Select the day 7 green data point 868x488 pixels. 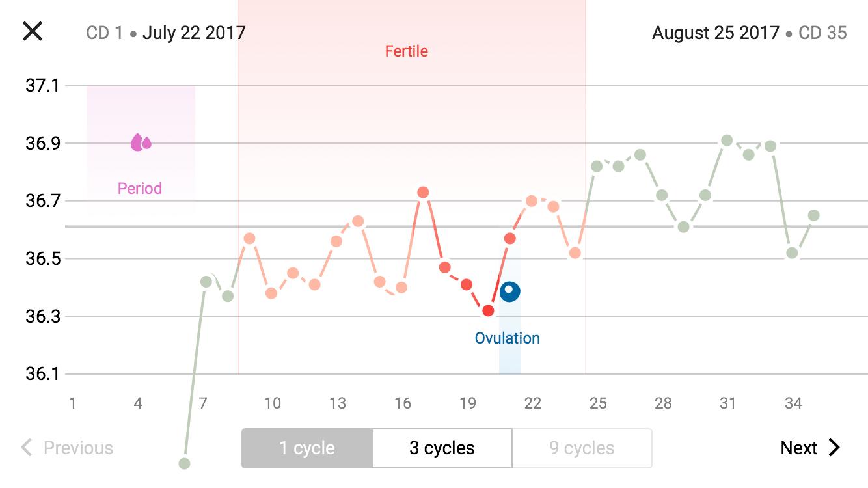pyautogui.click(x=206, y=282)
